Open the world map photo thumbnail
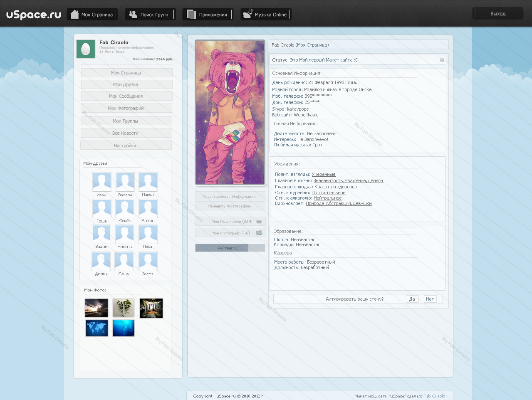 [97, 328]
